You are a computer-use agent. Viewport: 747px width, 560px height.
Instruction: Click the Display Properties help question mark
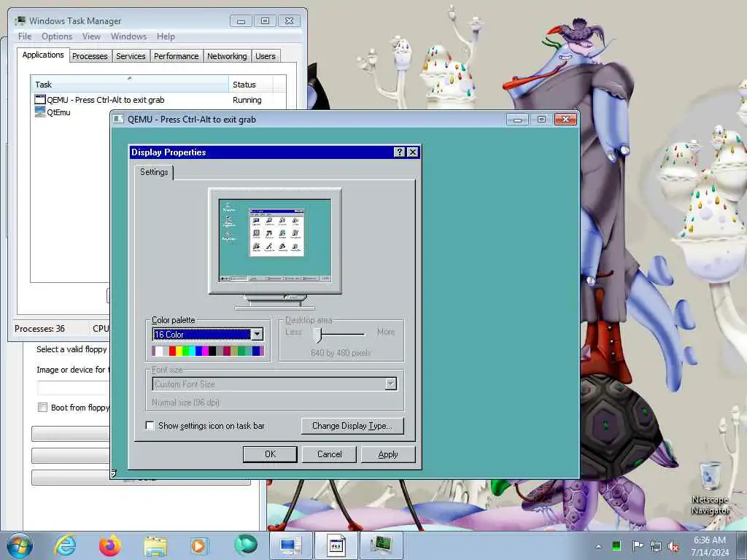(x=400, y=152)
